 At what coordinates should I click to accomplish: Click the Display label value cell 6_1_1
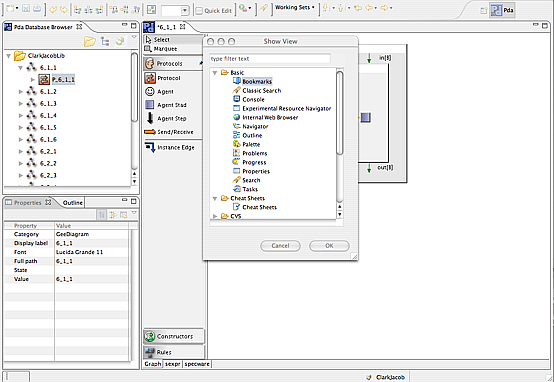[x=92, y=243]
